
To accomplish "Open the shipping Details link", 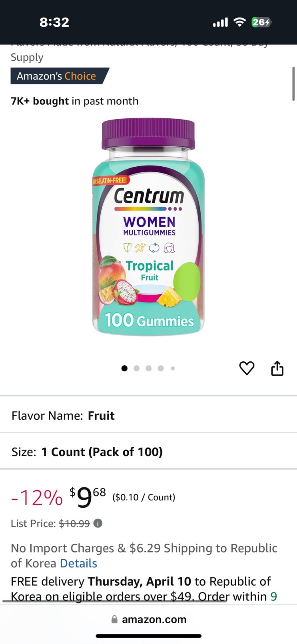I will pyautogui.click(x=78, y=563).
